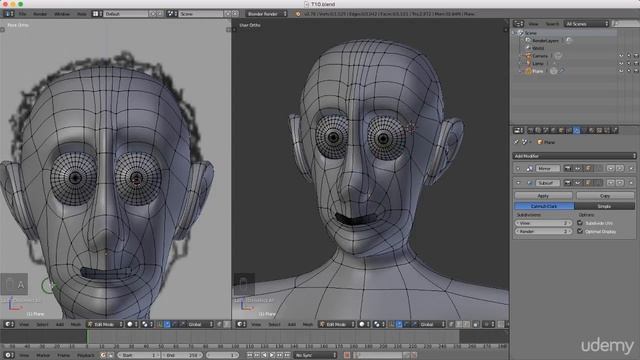Open the Render menu in top bar
This screenshot has height=360, width=640.
40,13
